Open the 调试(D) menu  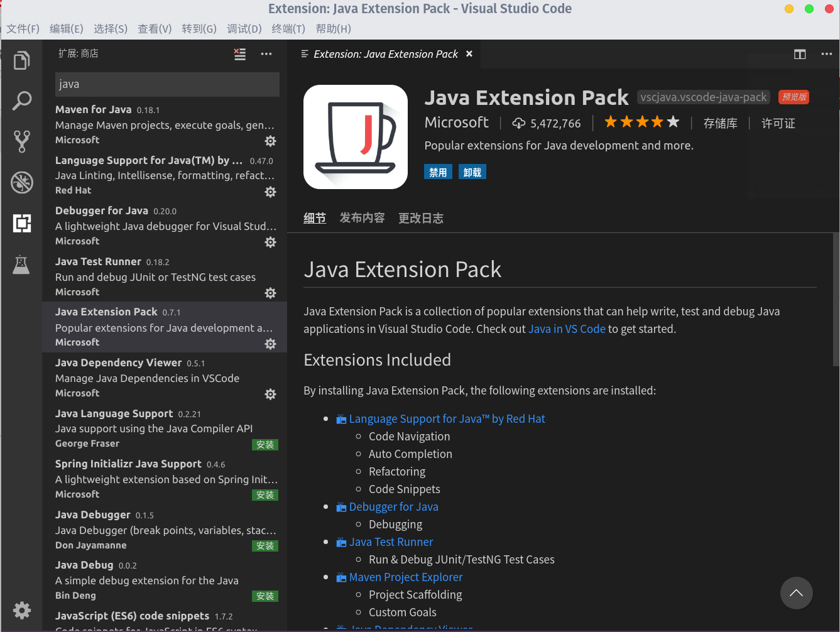click(x=244, y=29)
